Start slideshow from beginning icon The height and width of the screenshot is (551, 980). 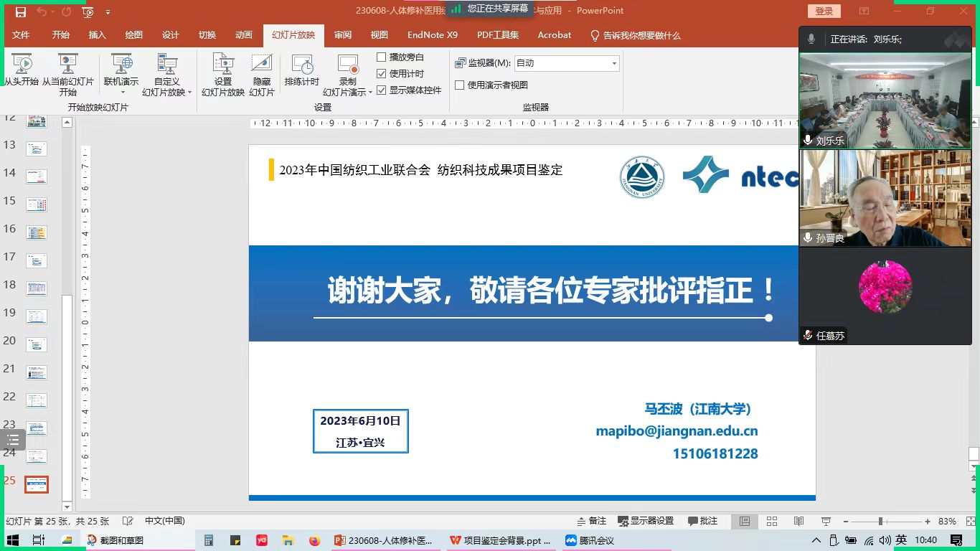click(22, 65)
